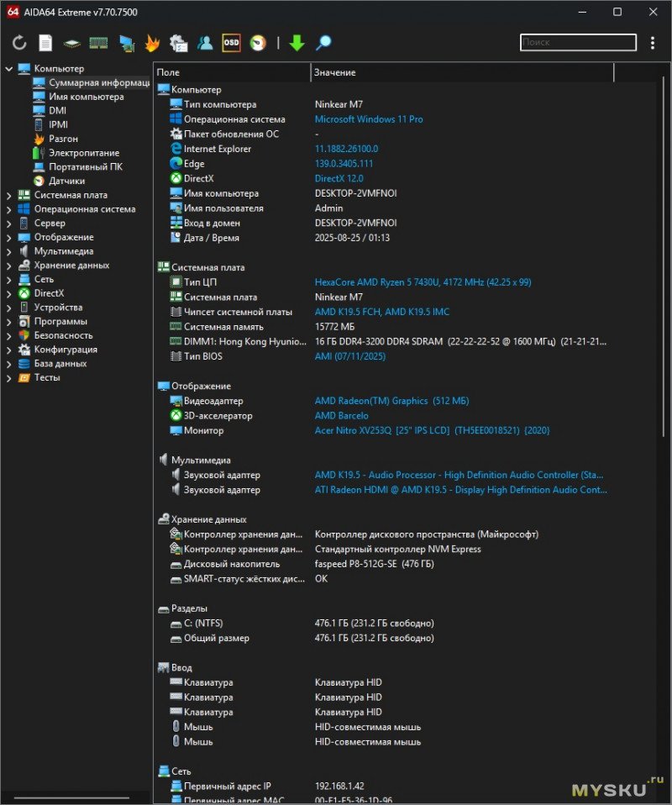The height and width of the screenshot is (805, 672).
Task: Open the AMD Barcelo link
Action: click(x=341, y=415)
